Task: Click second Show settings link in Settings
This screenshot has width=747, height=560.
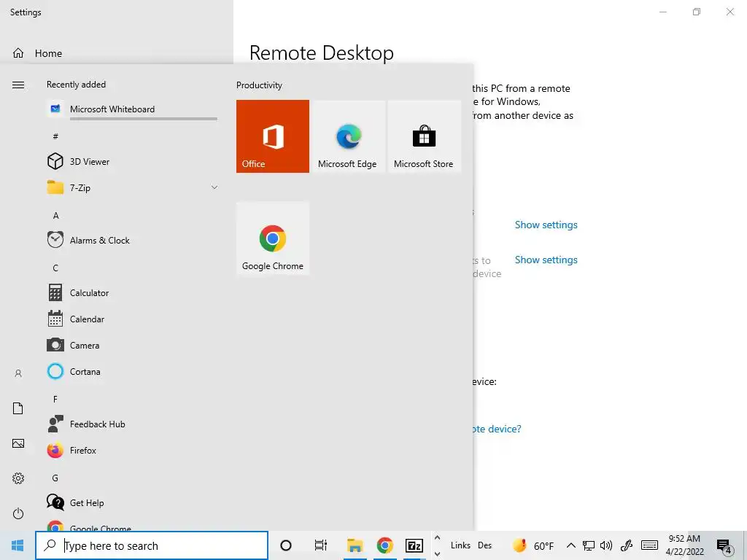Action: pyautogui.click(x=546, y=260)
